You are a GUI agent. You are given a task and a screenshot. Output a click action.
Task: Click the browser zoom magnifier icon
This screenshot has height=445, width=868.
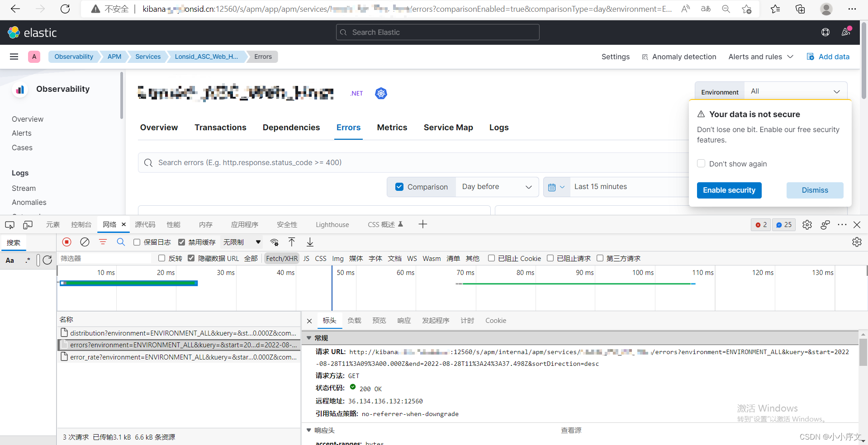tap(726, 9)
